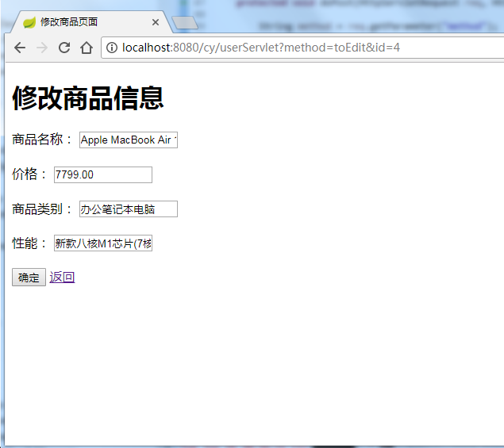The image size is (504, 448).
Task: Click the 商品名称 field with Apple MacBook Air
Action: coord(129,140)
